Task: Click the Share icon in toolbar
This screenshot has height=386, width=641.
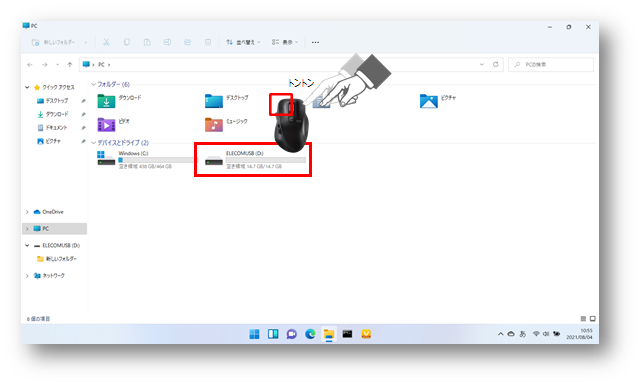Action: [188, 42]
